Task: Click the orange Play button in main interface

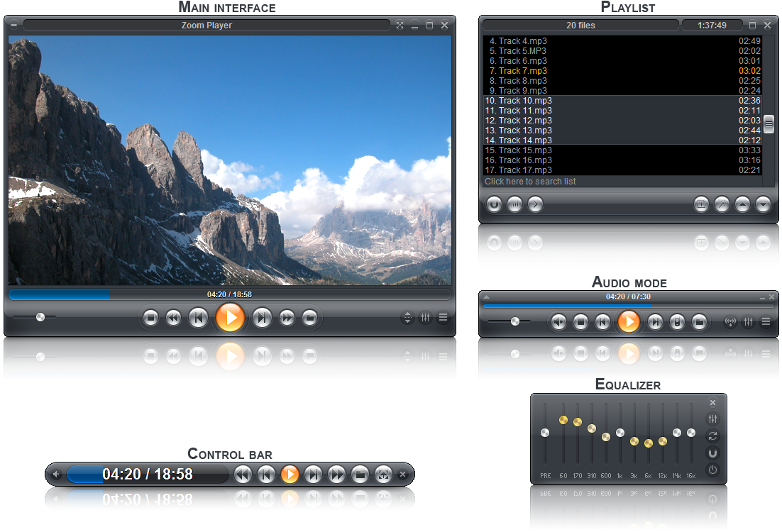Action: click(x=230, y=318)
